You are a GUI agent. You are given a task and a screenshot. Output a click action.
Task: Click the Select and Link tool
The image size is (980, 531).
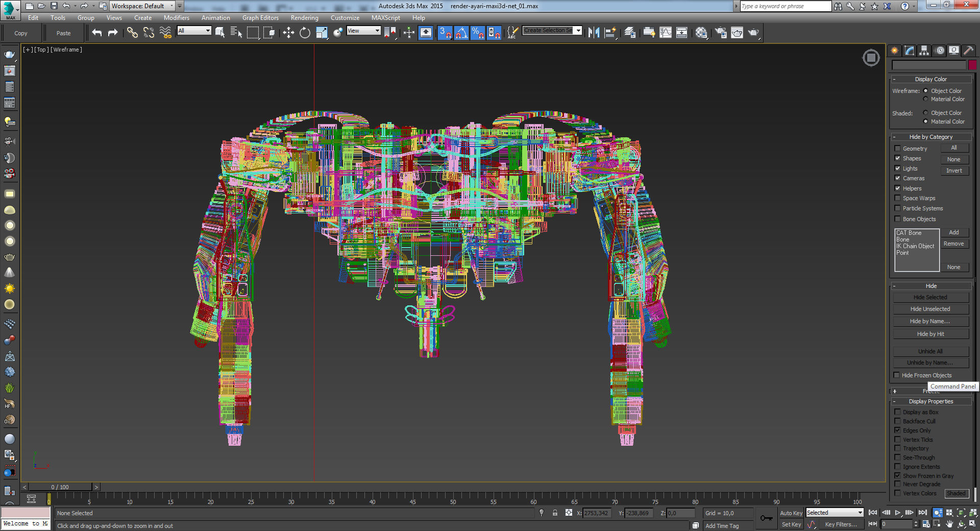click(x=132, y=33)
